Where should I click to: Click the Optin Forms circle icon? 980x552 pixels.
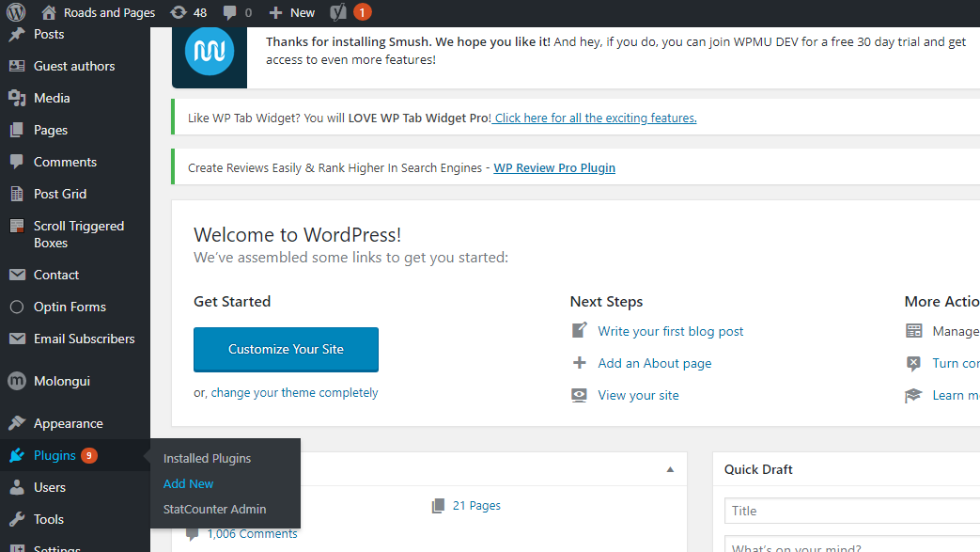pyautogui.click(x=17, y=307)
